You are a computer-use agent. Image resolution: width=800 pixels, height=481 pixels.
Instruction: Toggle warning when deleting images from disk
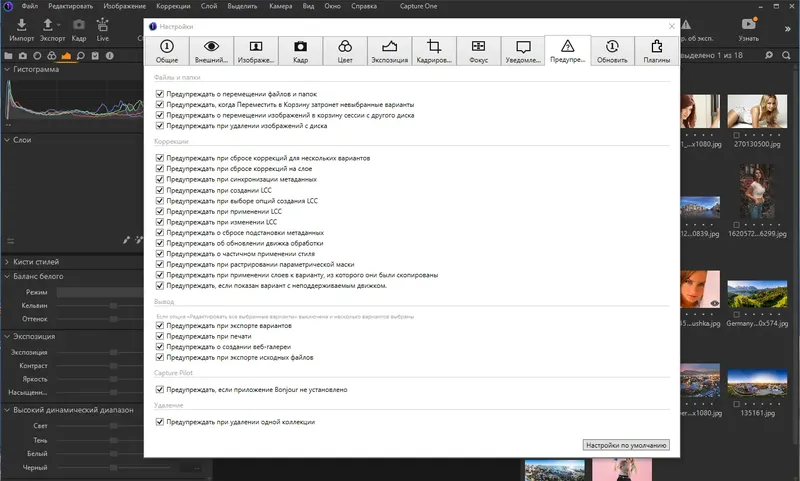[x=160, y=125]
